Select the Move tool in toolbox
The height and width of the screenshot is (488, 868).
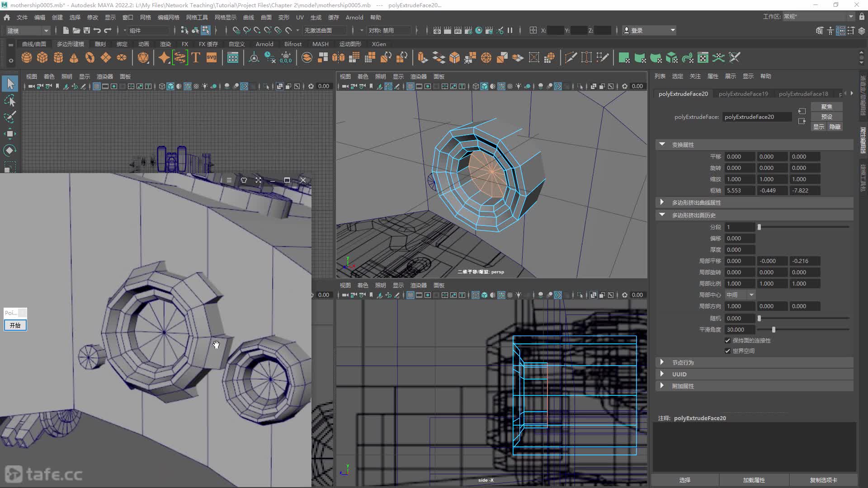(x=10, y=134)
